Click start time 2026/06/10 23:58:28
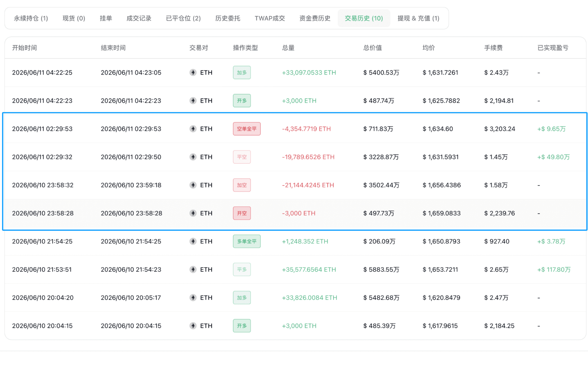This screenshot has height=367, width=588. (x=43, y=213)
